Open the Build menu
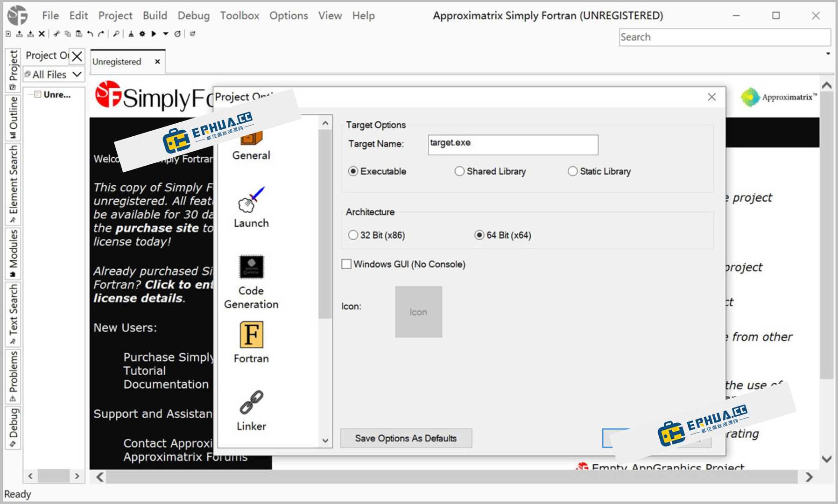Viewport: 838px width, 504px height. point(155,15)
